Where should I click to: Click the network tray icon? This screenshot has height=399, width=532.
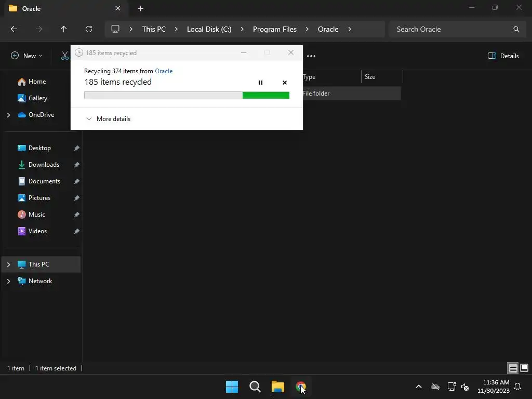(x=451, y=387)
